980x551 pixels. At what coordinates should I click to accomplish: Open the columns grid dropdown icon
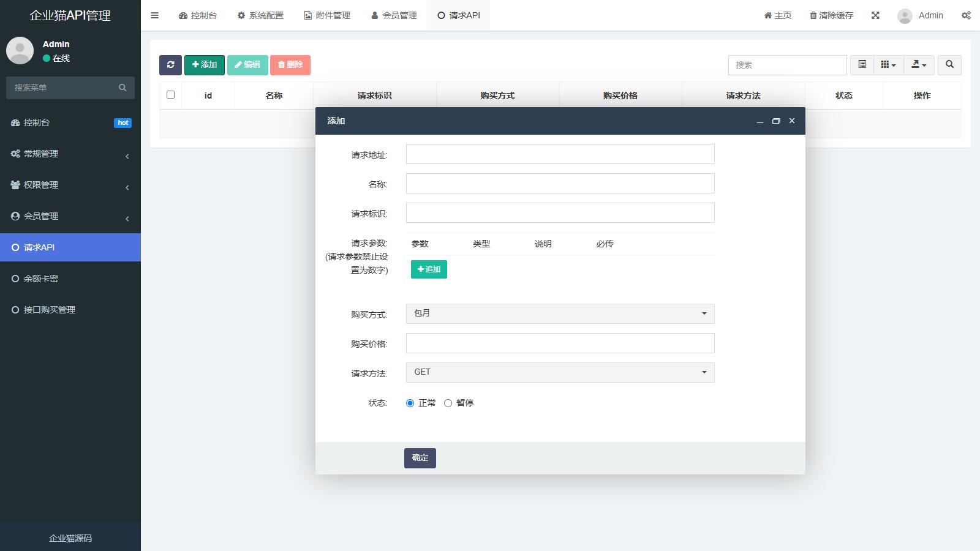888,65
